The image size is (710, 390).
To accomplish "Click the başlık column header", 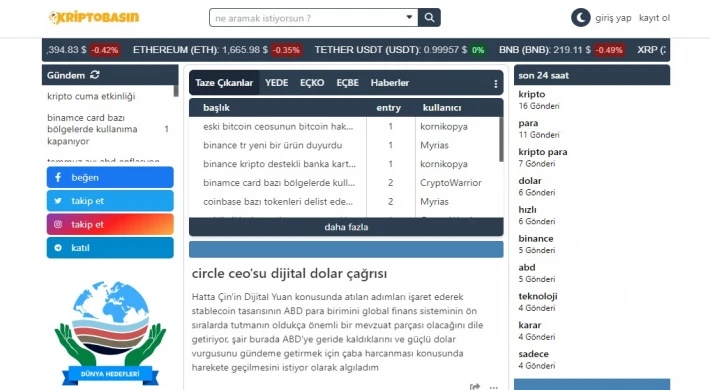I will (x=216, y=108).
